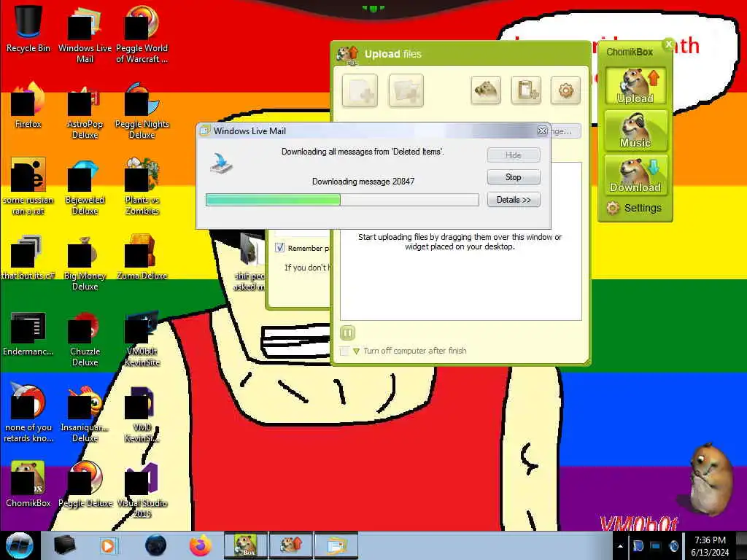Open Plants vs Zombies desktop icon
The height and width of the screenshot is (560, 747).
142,187
